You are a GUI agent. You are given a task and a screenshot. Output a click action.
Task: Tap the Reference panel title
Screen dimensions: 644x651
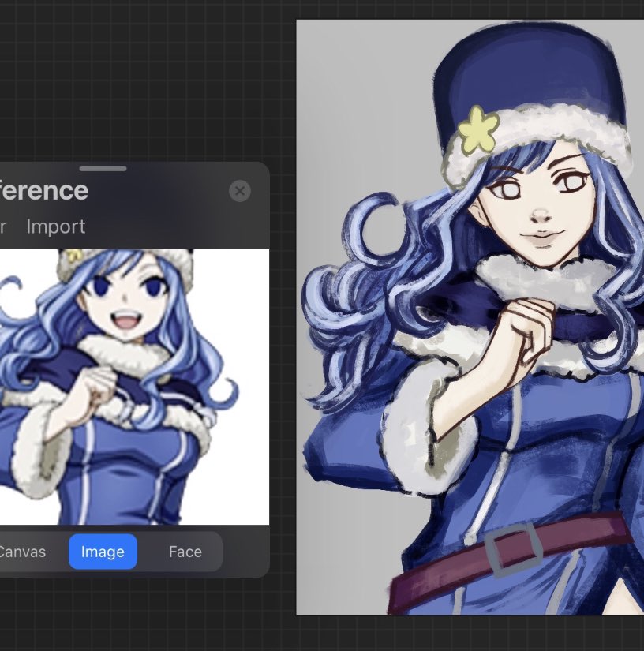click(x=43, y=191)
